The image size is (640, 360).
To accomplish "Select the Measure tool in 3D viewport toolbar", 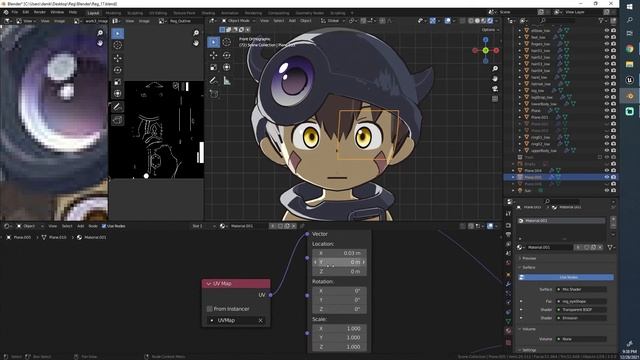I will click(227, 81).
